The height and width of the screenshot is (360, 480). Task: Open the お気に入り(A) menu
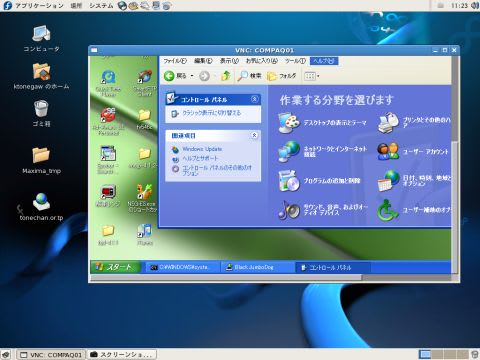pos(262,61)
